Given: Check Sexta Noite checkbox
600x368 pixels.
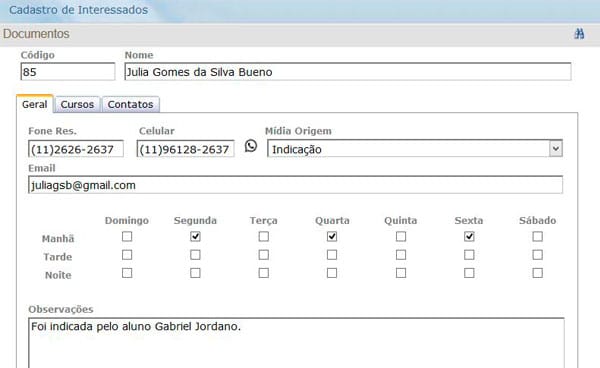Looking at the screenshot, I should click(469, 273).
